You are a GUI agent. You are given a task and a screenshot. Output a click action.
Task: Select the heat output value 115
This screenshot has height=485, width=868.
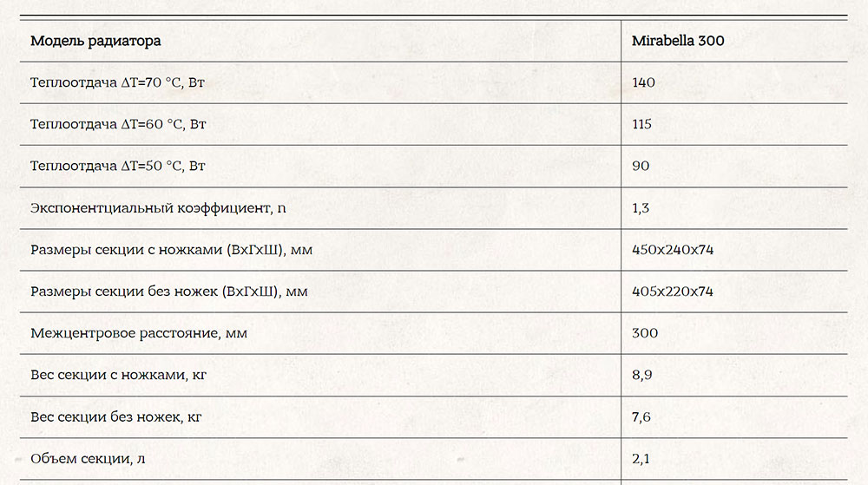click(x=641, y=124)
